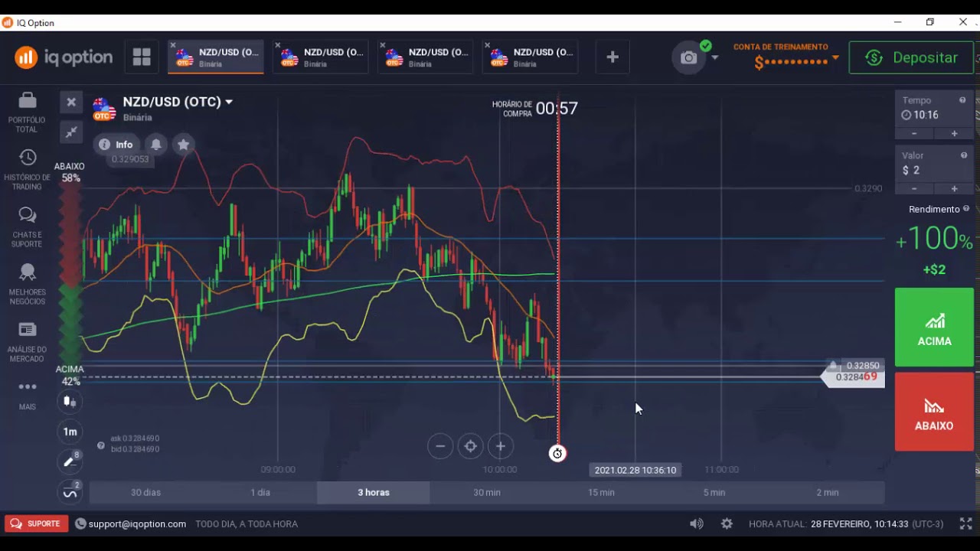Open the dropdown arrow beside camera icon
980x551 pixels.
[715, 58]
